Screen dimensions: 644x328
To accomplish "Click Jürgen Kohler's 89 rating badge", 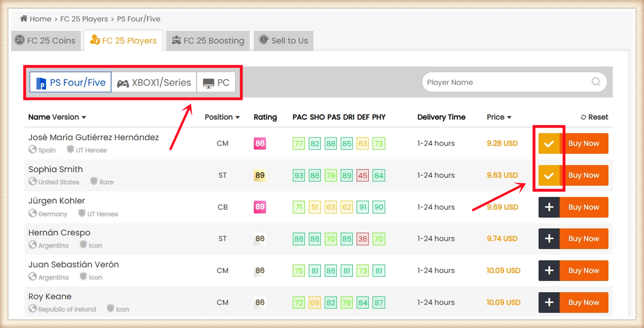I will click(x=260, y=206).
